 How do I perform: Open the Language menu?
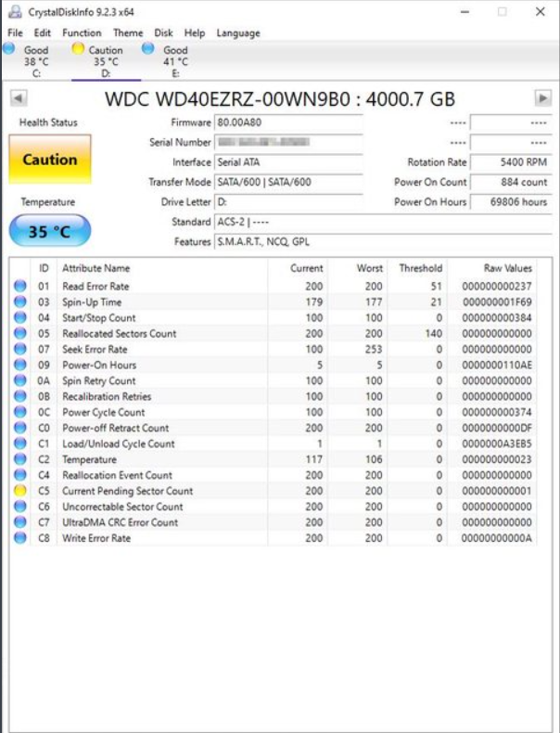pyautogui.click(x=238, y=32)
